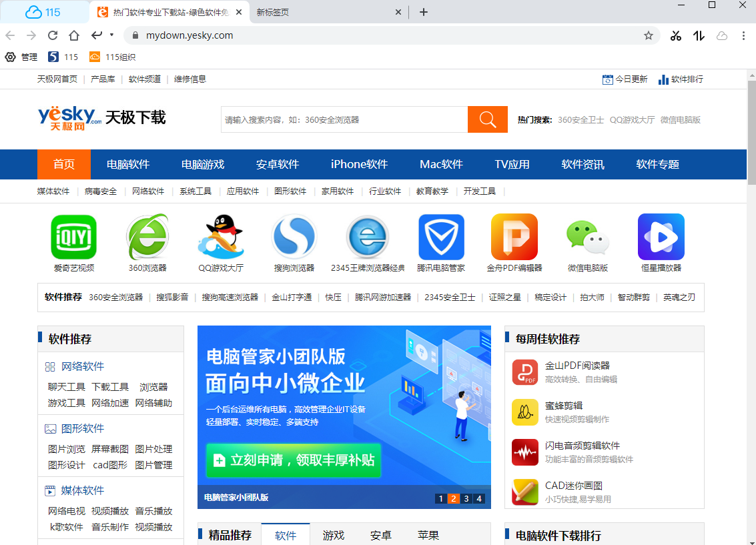
Task: Click the 聊天工具 sidebar link
Action: (x=67, y=387)
